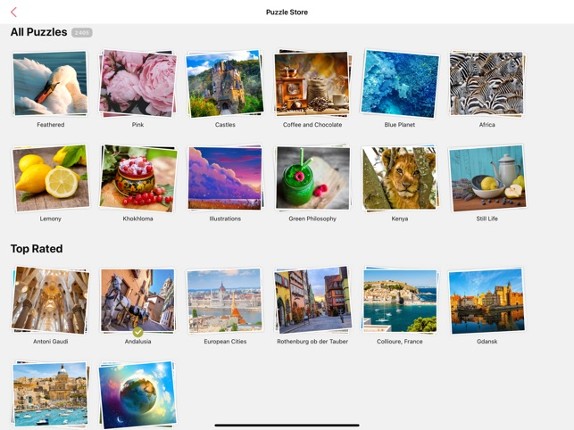Image resolution: width=574 pixels, height=430 pixels.
Task: Open the Collioure, France harbor thumbnail
Action: (x=400, y=300)
